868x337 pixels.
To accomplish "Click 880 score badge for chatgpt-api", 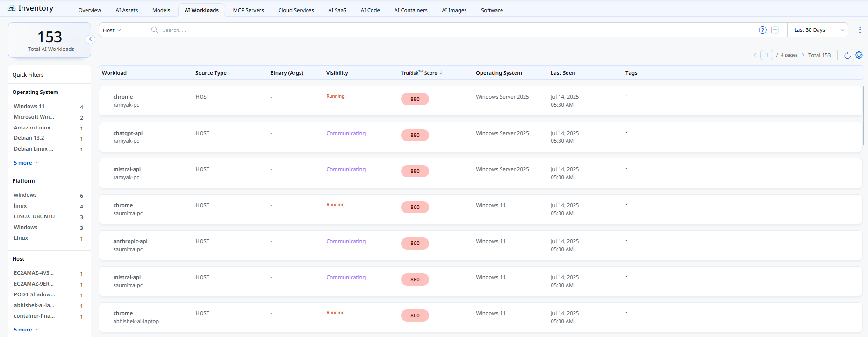I will (415, 135).
